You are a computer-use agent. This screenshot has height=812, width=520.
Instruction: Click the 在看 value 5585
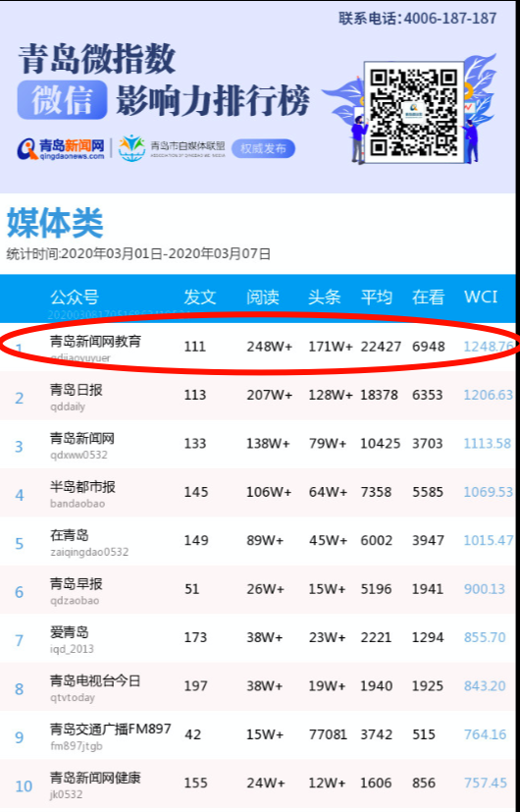(428, 492)
